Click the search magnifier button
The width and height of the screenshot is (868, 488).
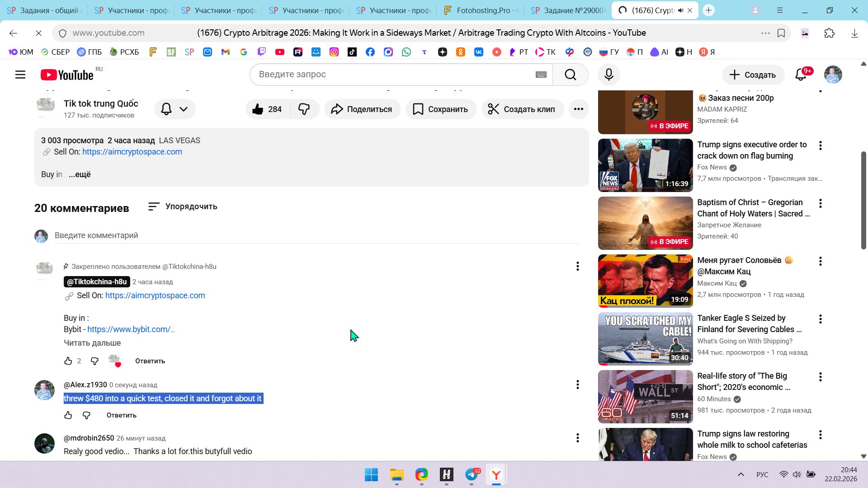570,75
